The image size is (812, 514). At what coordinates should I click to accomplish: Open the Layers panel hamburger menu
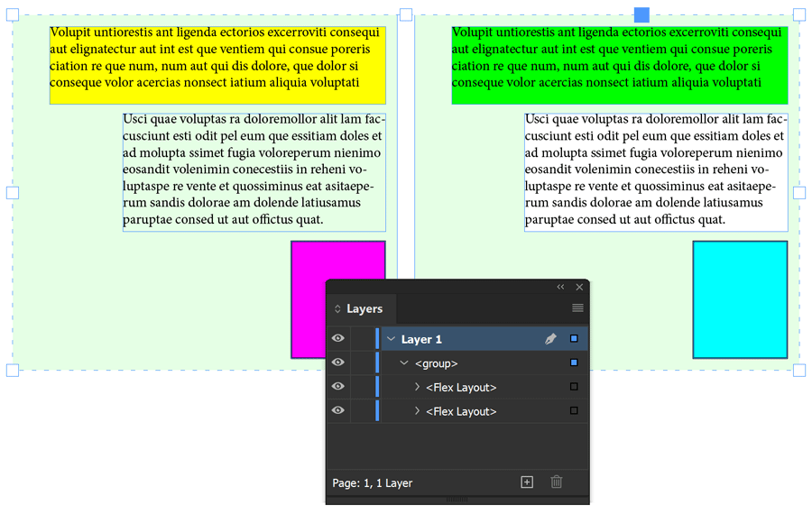pyautogui.click(x=577, y=308)
